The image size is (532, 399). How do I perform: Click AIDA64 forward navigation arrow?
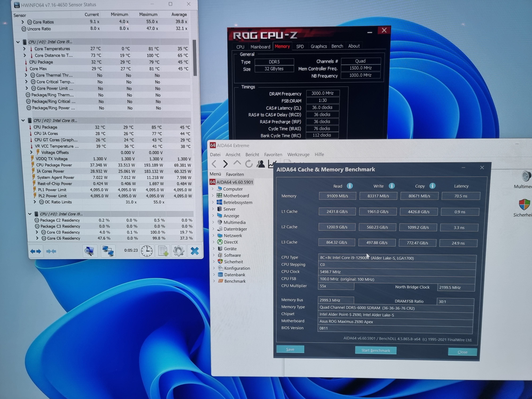point(225,164)
